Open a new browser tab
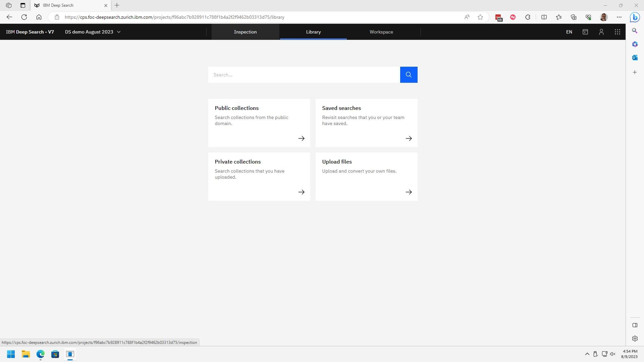Screen dimensions: 644x362 [117, 5]
